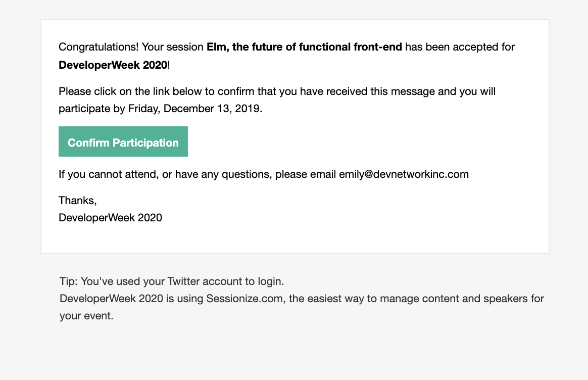
Task: Click the date Friday, December 13, 2019
Action: (195, 109)
